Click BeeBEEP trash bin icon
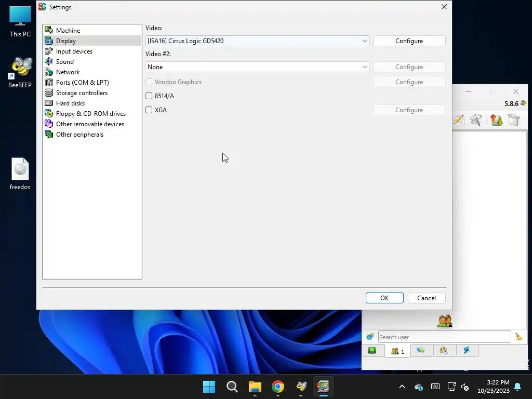Viewport: 532px width, 399px height. [x=514, y=120]
